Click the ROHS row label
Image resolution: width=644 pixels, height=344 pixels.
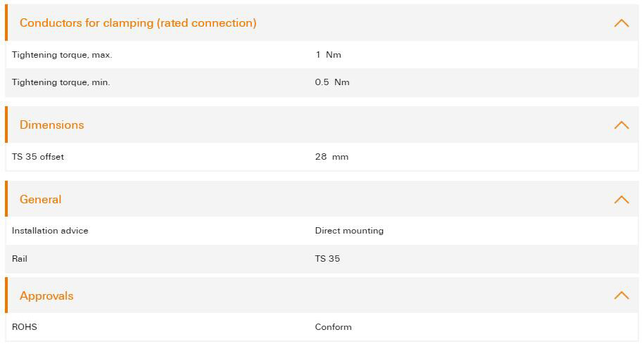(x=25, y=327)
